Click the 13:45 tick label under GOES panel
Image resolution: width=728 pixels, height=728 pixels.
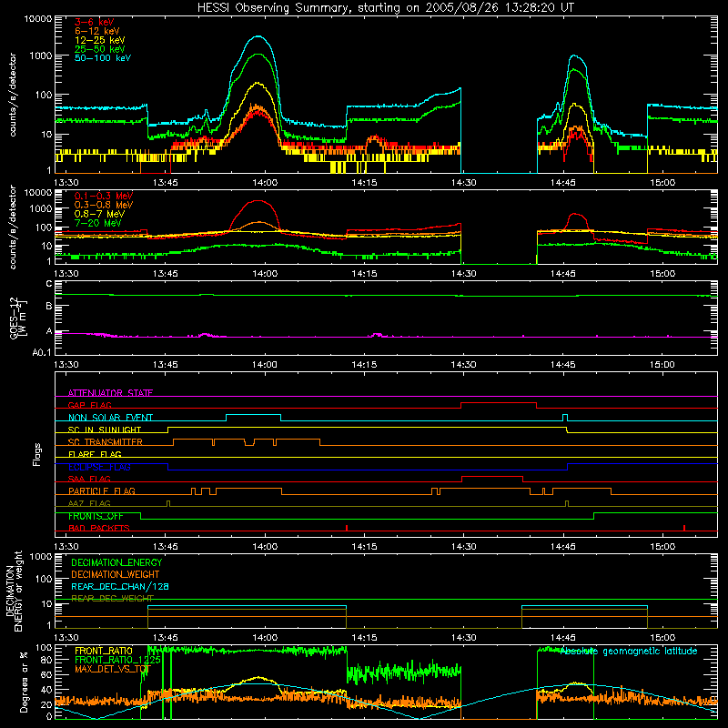click(x=166, y=365)
